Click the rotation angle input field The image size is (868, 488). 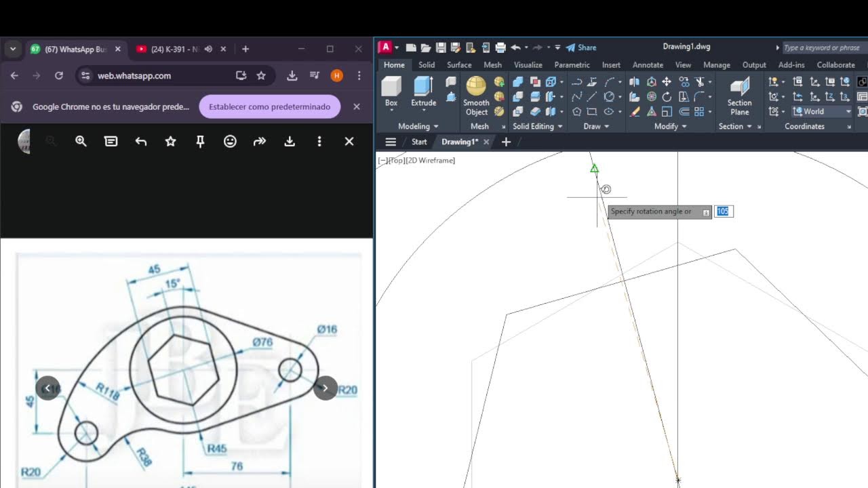tap(724, 211)
